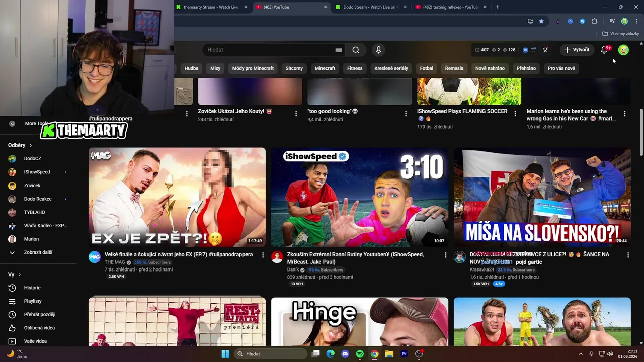Click the install app icon in address bar
The height and width of the screenshot is (362, 644).
(x=530, y=21)
